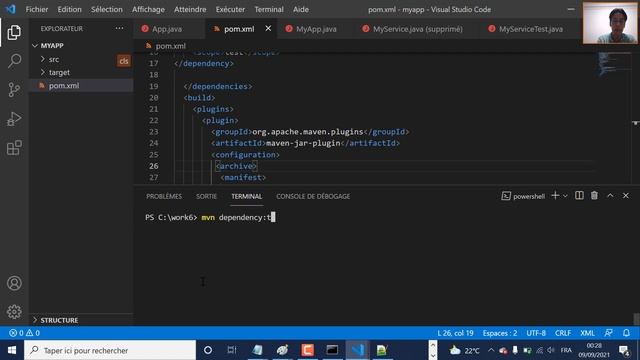Split the terminal panel
The width and height of the screenshot is (640, 360).
[x=579, y=196]
